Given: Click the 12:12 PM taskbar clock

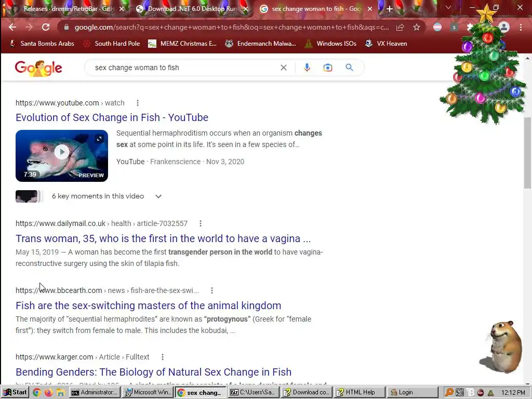Looking at the screenshot, I should (x=513, y=393).
